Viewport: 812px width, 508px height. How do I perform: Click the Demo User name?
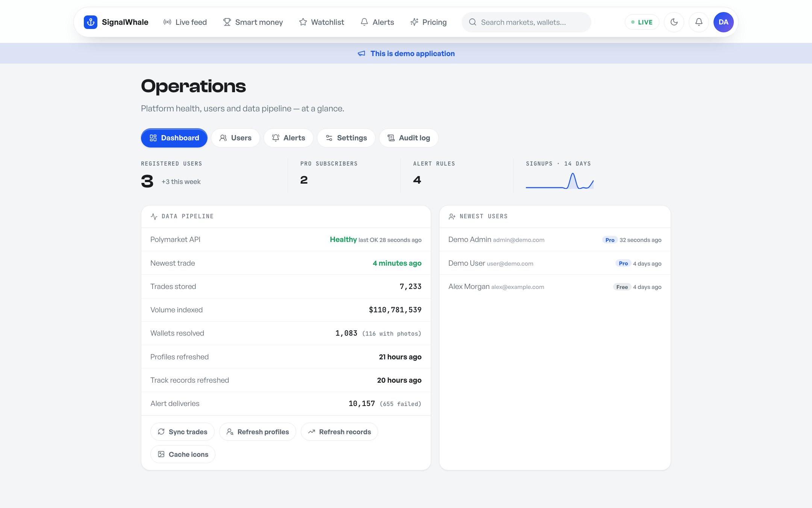point(467,263)
